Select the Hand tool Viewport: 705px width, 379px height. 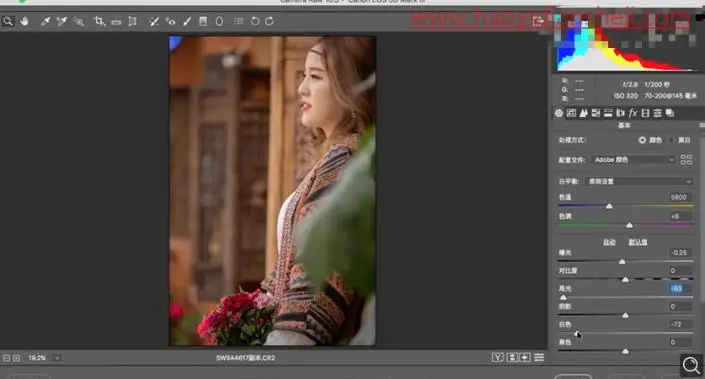pos(24,21)
